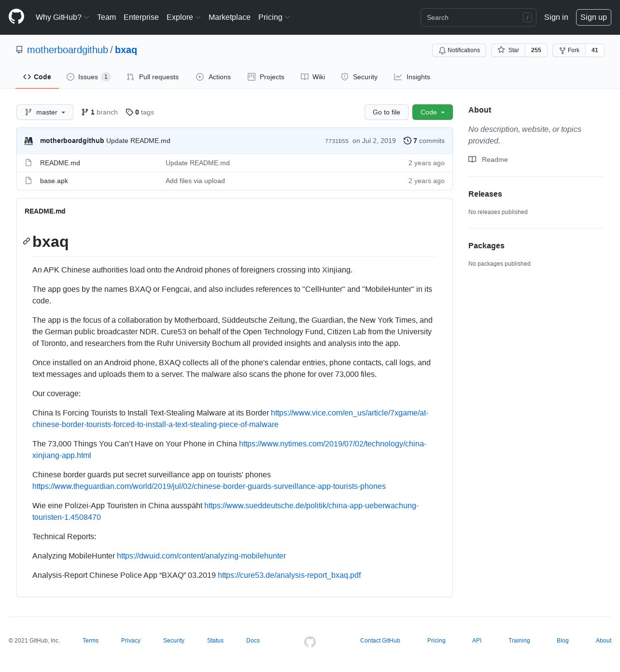Star the repository

tap(508, 50)
